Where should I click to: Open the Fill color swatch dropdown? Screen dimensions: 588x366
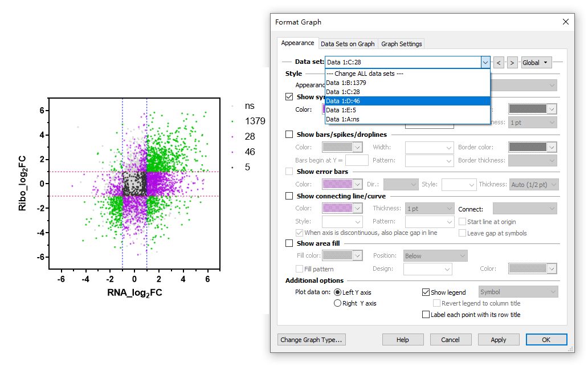[x=342, y=255]
